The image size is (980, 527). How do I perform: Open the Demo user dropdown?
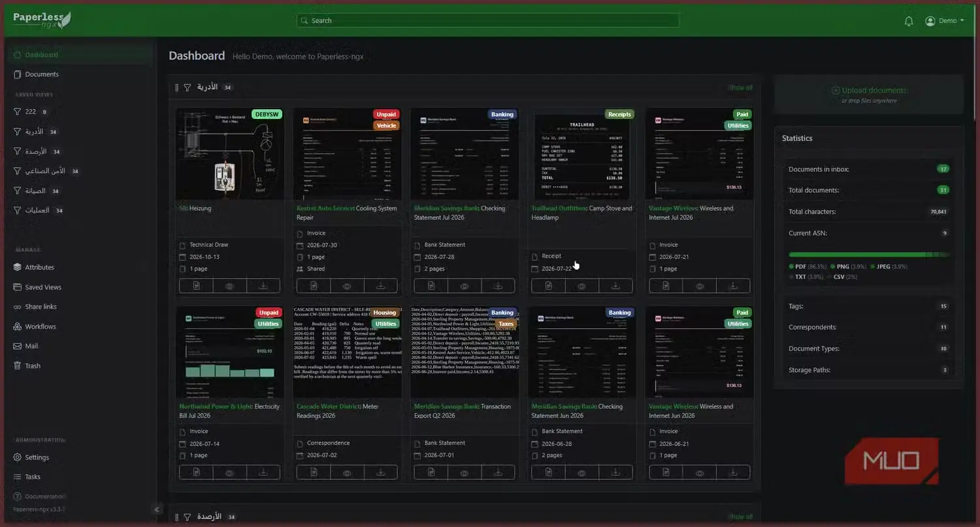945,21
